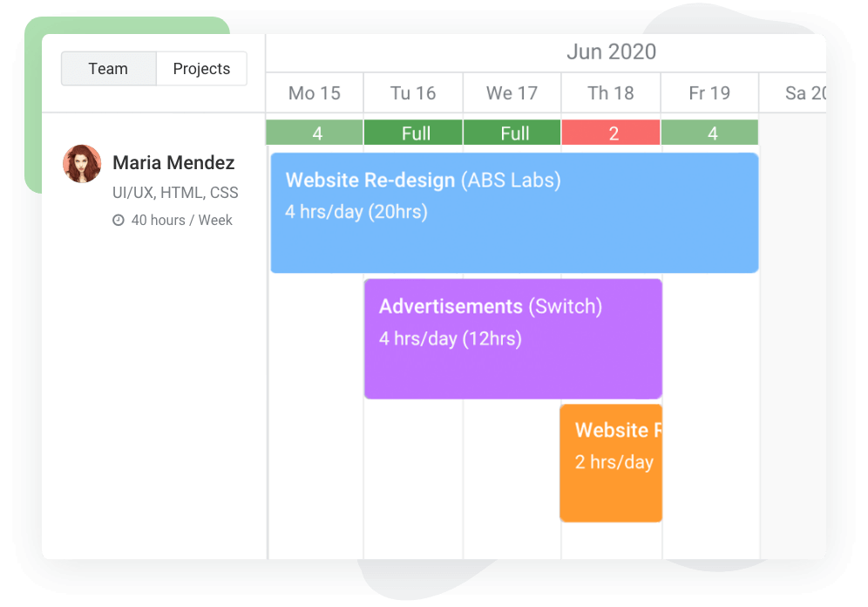Select the We 17 column header
The height and width of the screenshot is (607, 868).
[x=512, y=93]
